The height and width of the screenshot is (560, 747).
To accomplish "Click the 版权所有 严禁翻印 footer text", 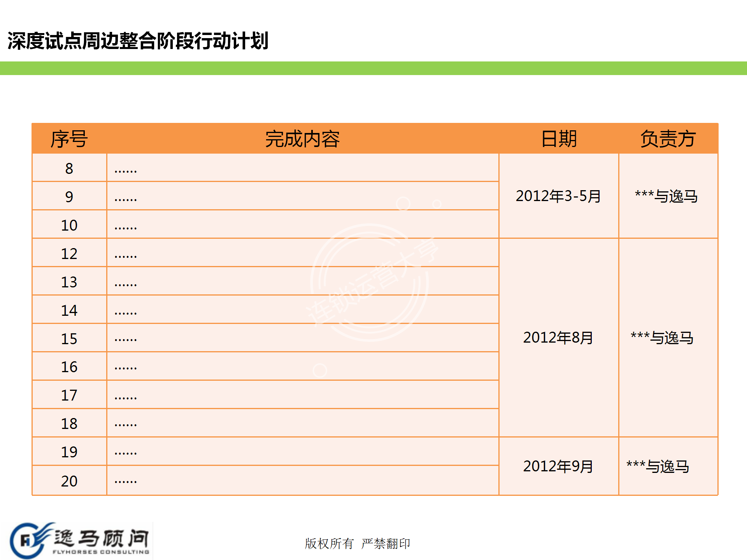I will (357, 543).
